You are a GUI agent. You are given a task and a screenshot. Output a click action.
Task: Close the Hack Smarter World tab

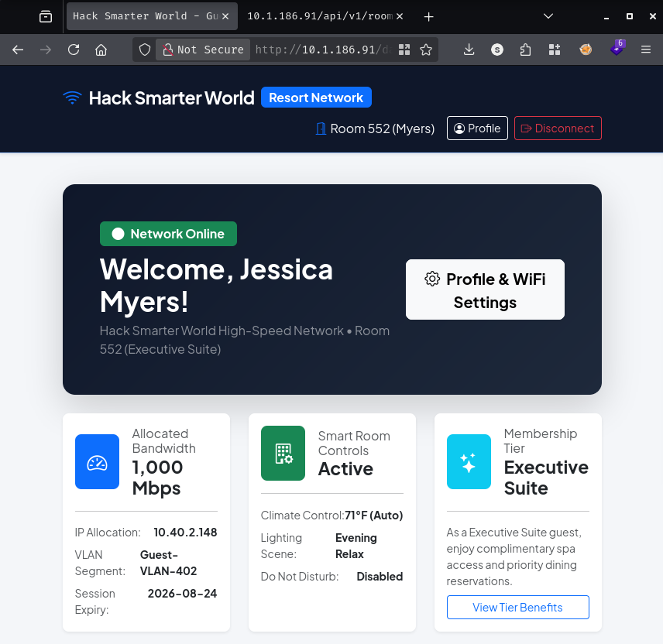[226, 16]
